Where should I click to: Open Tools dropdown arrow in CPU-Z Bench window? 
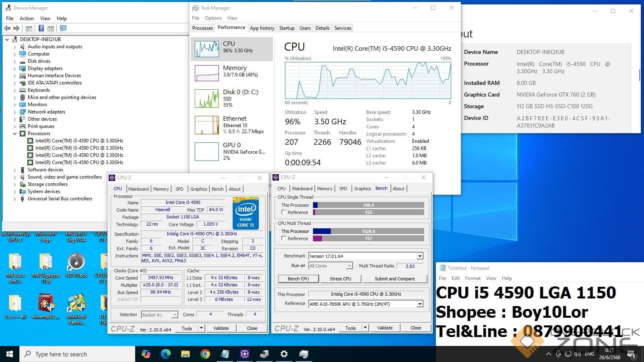click(365, 328)
